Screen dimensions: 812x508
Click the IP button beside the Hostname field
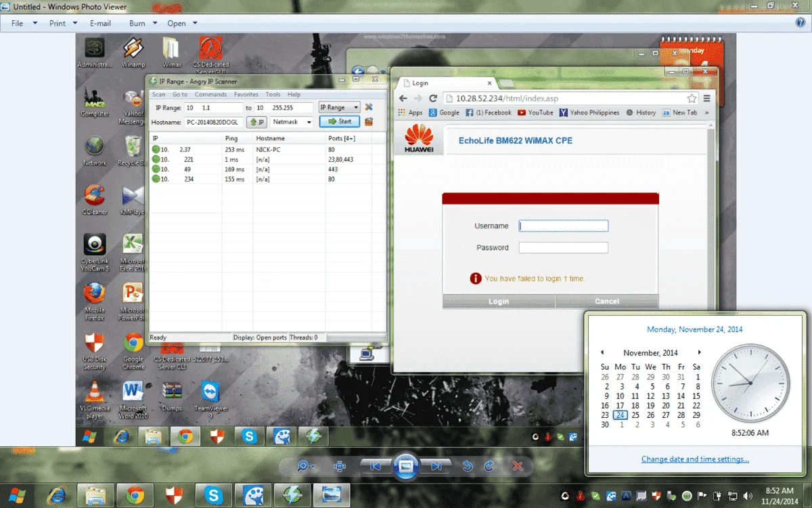(256, 122)
